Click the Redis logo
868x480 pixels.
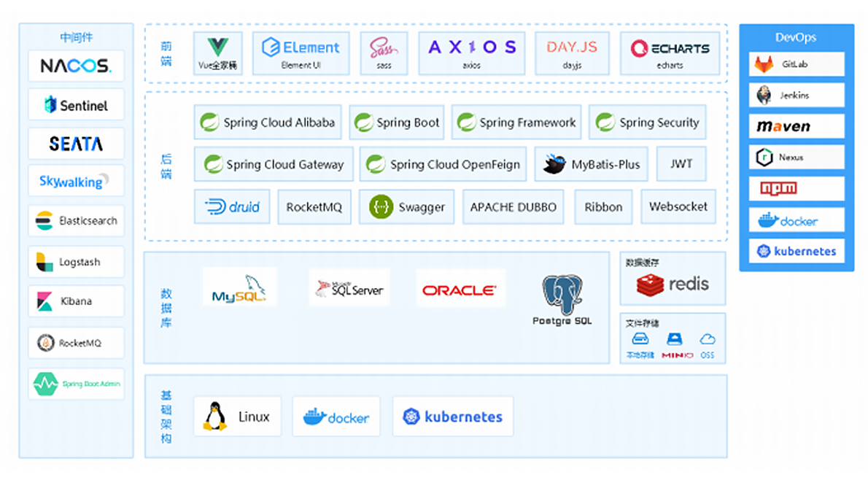click(x=673, y=284)
